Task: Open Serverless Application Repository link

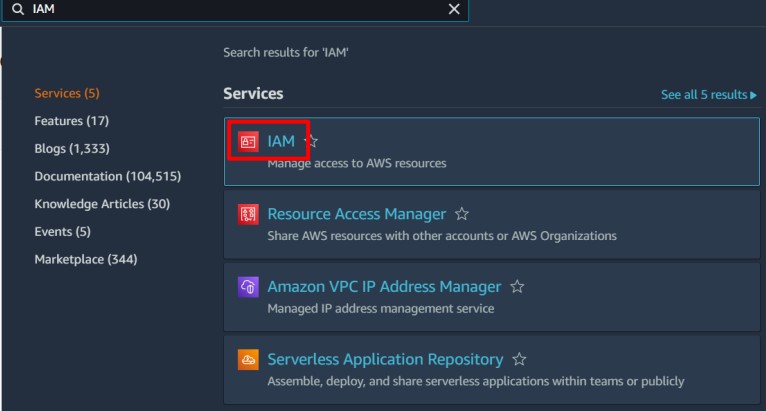Action: (385, 359)
